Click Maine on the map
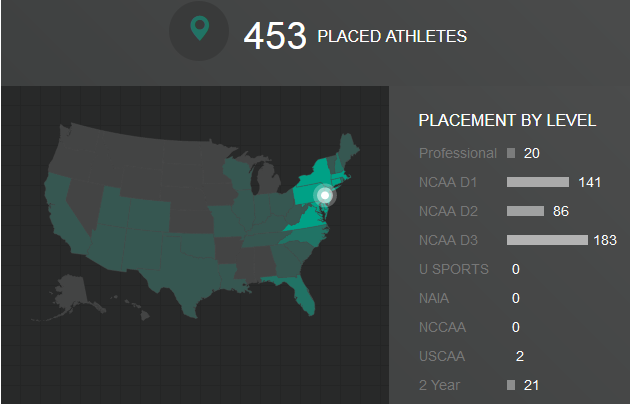This screenshot has width=630, height=404. pos(348,151)
